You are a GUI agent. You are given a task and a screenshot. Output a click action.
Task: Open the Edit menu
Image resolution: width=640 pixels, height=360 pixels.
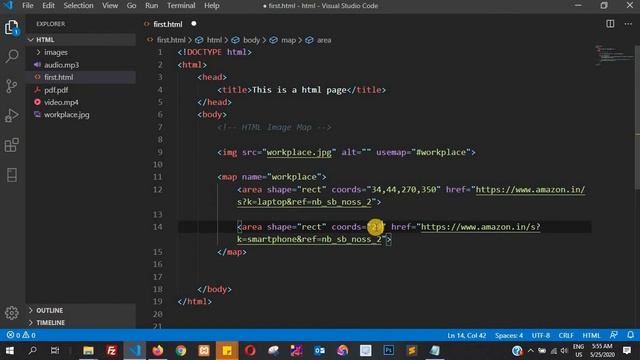(x=48, y=6)
